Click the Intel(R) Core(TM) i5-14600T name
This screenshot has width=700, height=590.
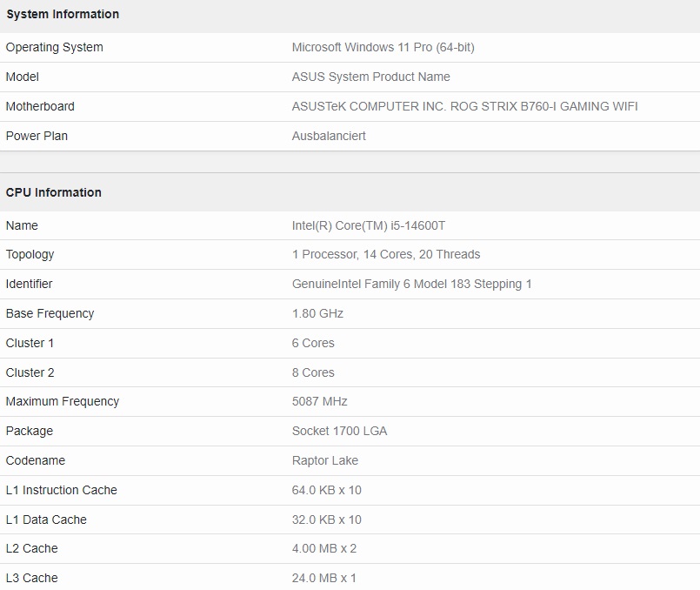[369, 225]
